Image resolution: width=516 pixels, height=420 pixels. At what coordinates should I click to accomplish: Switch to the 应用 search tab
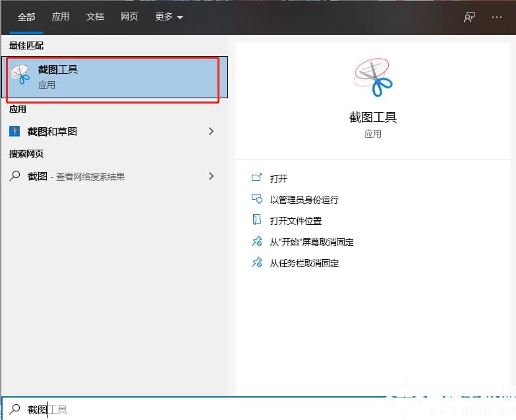pos(61,16)
